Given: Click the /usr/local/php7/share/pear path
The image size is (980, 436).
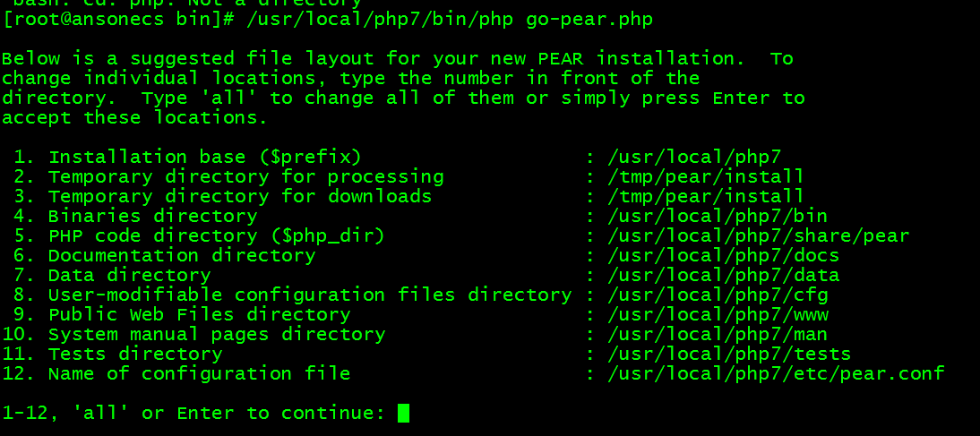Looking at the screenshot, I should coord(758,236).
